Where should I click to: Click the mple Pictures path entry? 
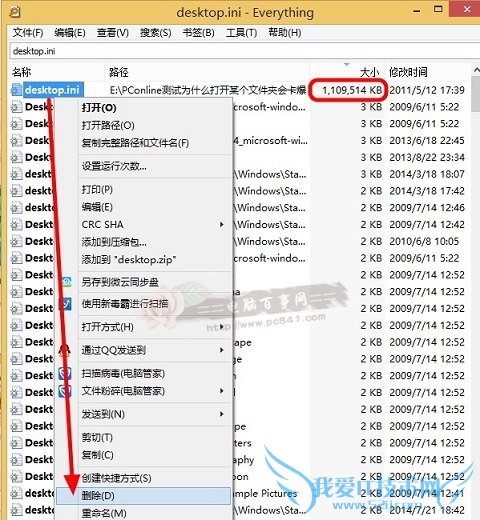265,493
